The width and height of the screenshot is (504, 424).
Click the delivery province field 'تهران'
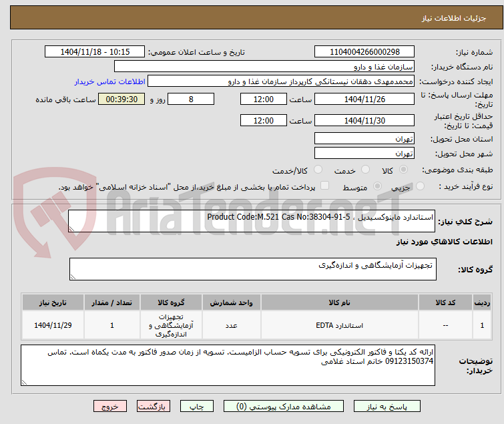(x=364, y=138)
